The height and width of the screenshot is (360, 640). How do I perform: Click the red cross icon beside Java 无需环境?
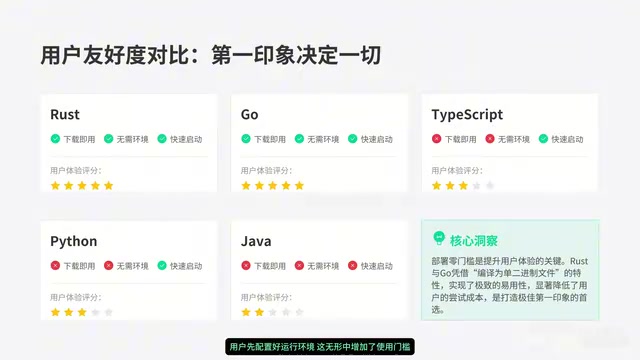299,266
